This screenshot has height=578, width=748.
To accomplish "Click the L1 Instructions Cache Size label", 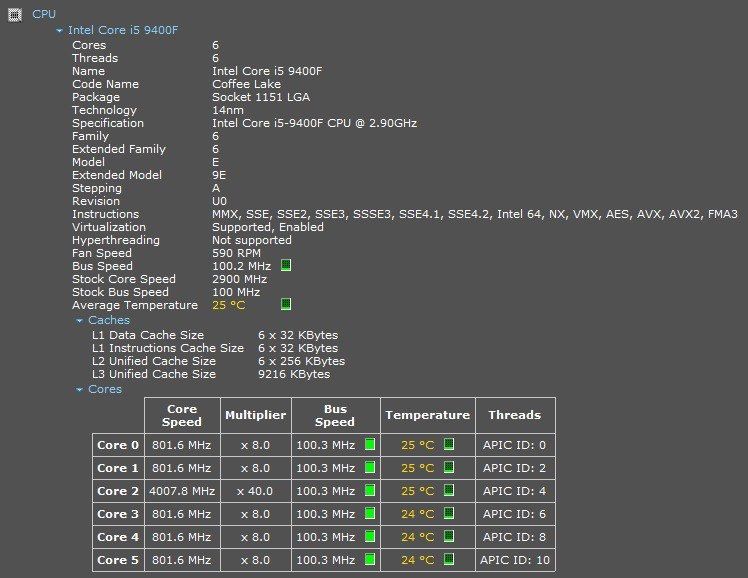I will click(168, 348).
